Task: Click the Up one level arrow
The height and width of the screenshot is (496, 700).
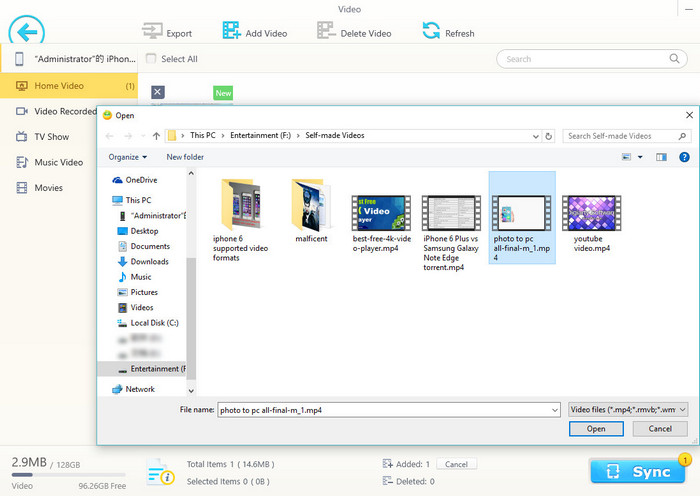Action: [156, 136]
